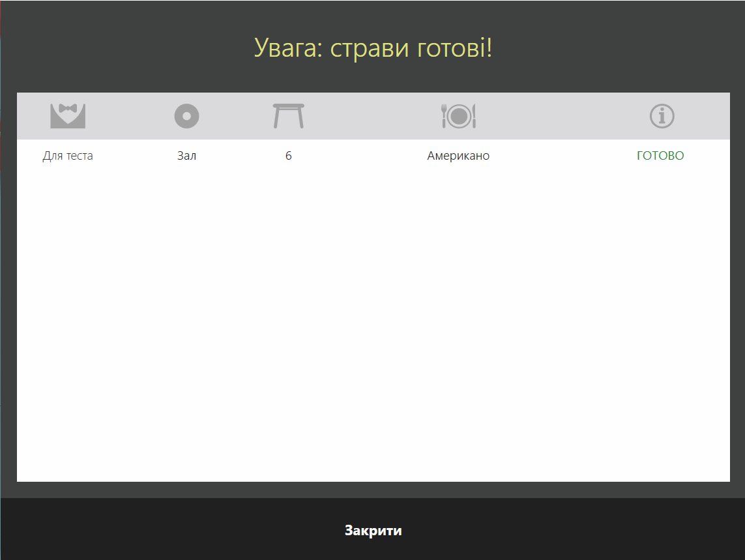The height and width of the screenshot is (560, 745).
Task: Click the info status column icon
Action: (x=662, y=116)
